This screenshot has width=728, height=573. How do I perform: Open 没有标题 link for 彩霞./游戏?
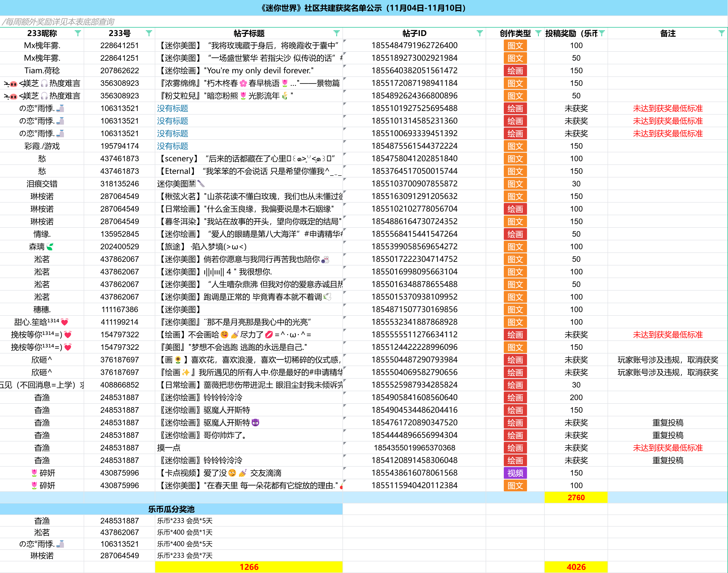pos(172,146)
